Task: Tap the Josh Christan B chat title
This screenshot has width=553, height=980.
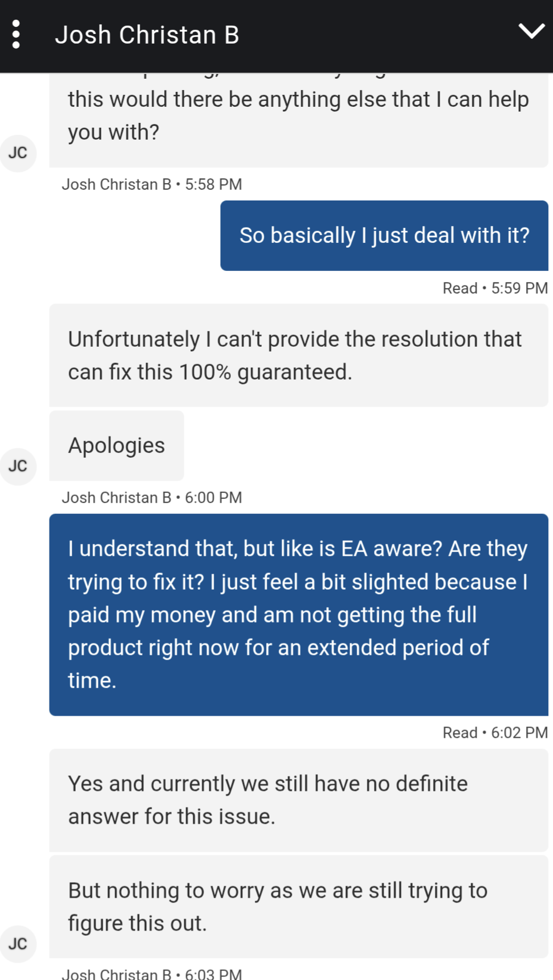Action: 147,35
